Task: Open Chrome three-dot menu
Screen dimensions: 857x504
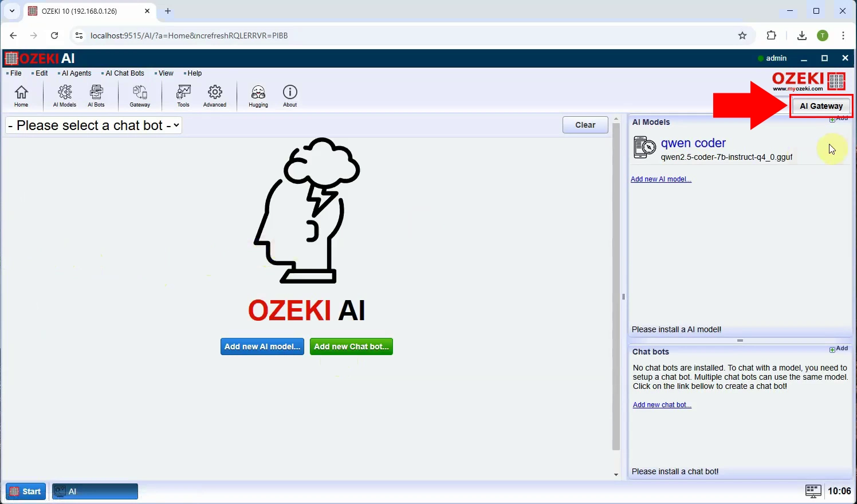Action: (x=843, y=36)
